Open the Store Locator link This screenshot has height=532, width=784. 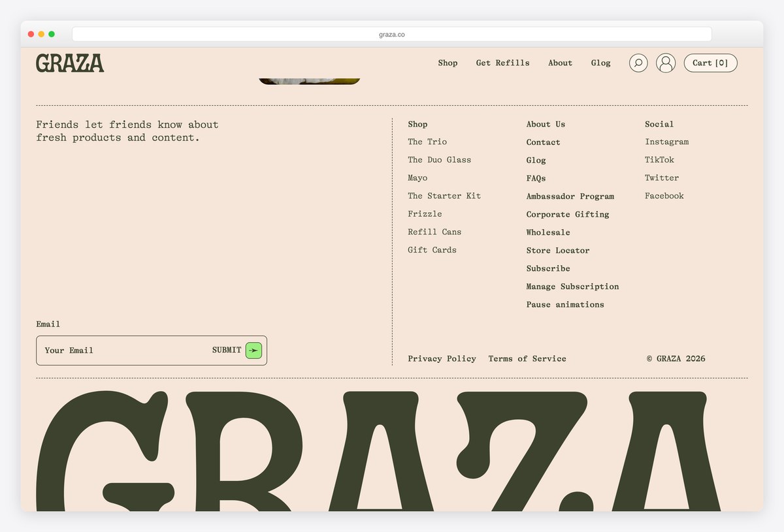pyautogui.click(x=558, y=251)
